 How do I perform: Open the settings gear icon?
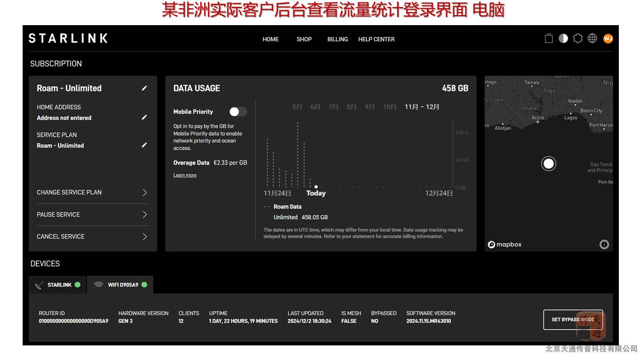[578, 39]
